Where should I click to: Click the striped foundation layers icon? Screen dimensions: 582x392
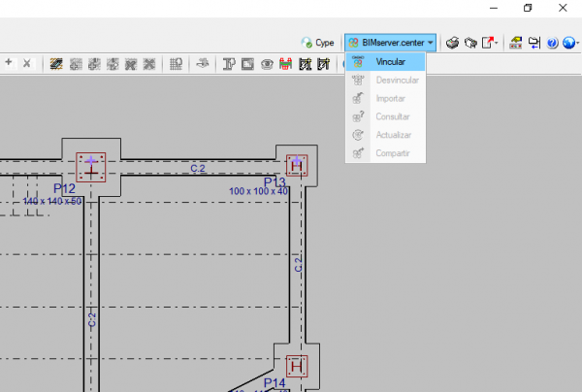click(x=56, y=64)
